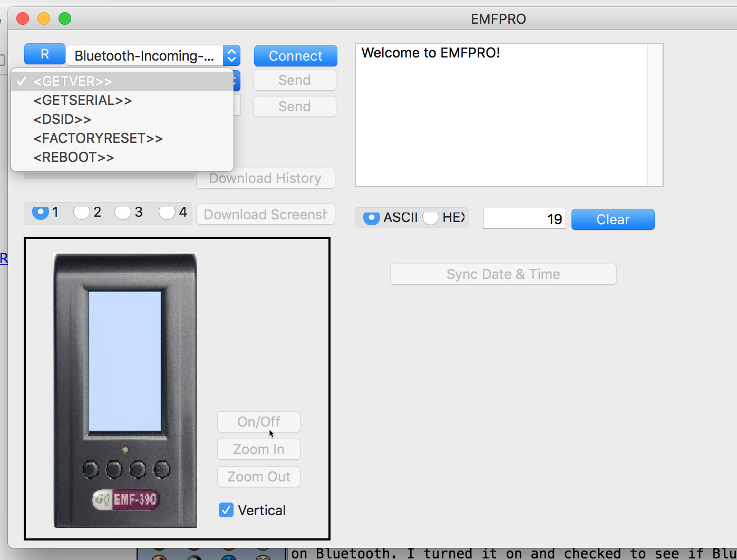Choose <GETSERIAL>> command option

tap(122, 100)
